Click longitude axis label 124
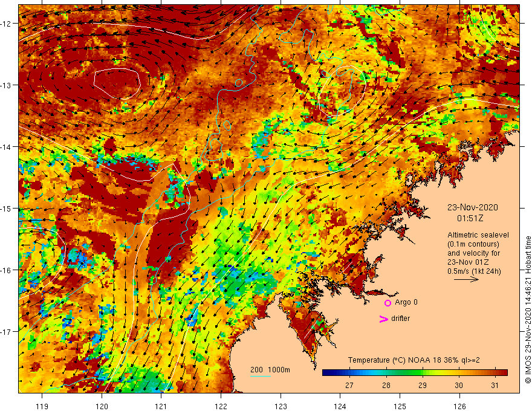Viewport: 532px width, 411px height. click(340, 406)
